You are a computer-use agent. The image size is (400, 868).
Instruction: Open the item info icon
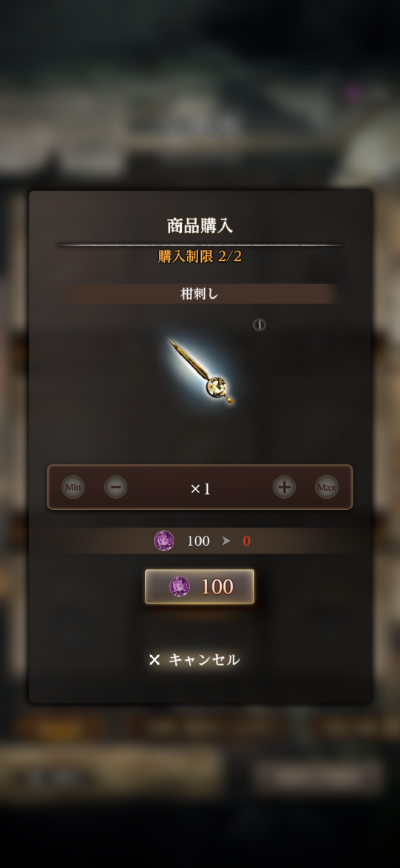pos(259,325)
